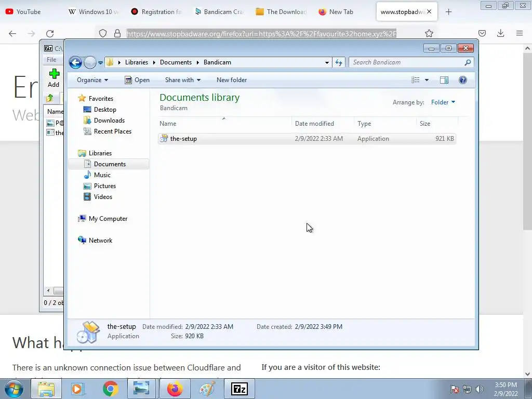
Task: Sort by Type column header
Action: 385,124
